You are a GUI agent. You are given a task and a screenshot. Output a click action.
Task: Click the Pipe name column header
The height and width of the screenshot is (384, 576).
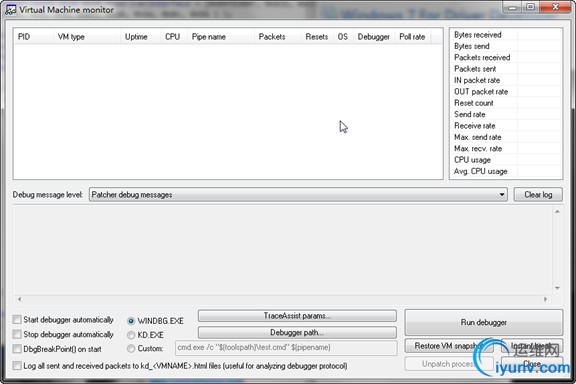point(221,37)
